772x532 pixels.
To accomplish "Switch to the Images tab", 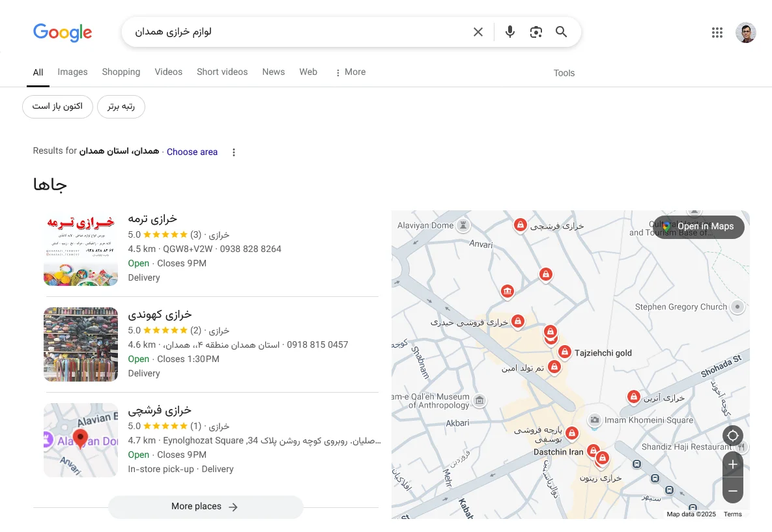I will click(x=72, y=72).
